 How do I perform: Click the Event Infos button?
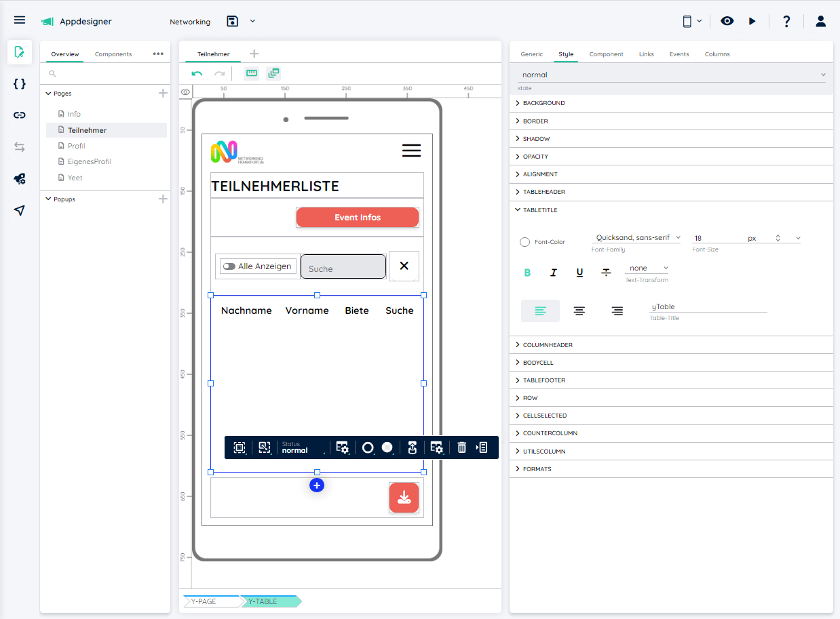(x=358, y=218)
